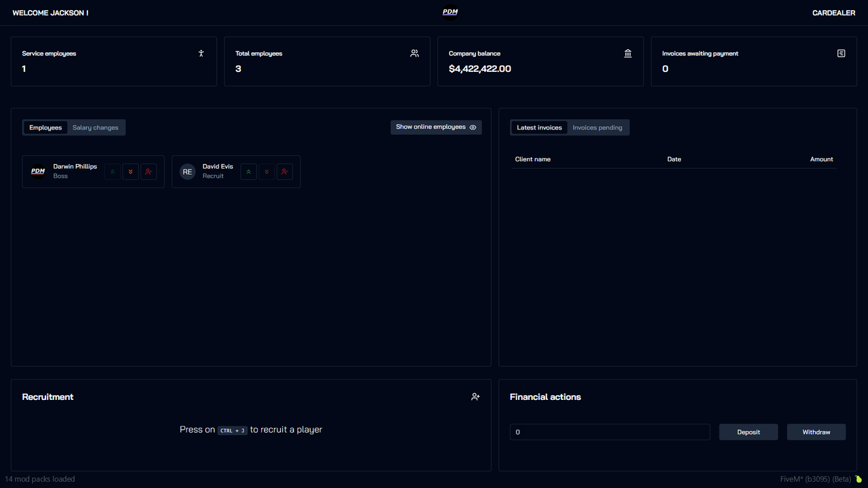Click David Evis's RE avatar

[x=187, y=171]
